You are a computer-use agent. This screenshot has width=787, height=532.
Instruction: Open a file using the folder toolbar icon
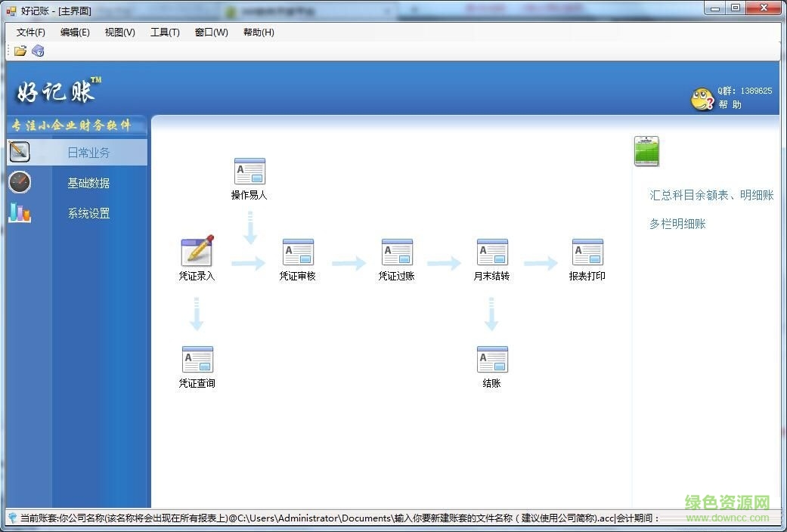(20, 50)
